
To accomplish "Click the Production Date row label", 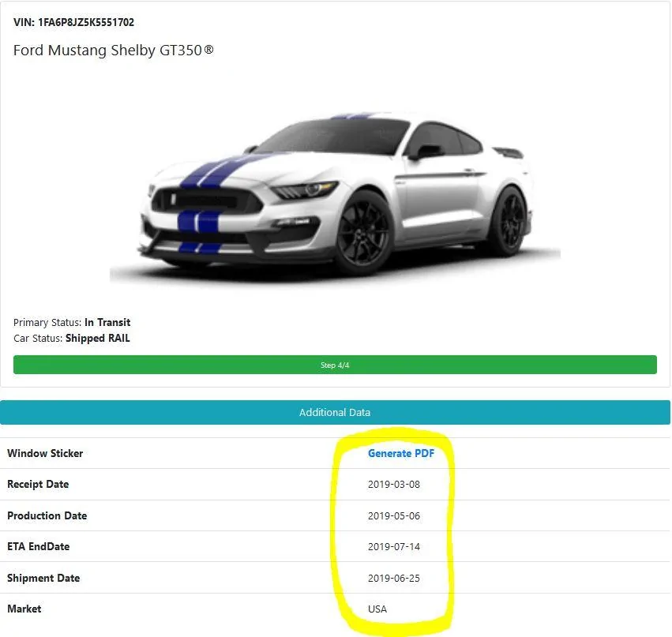I will click(47, 515).
